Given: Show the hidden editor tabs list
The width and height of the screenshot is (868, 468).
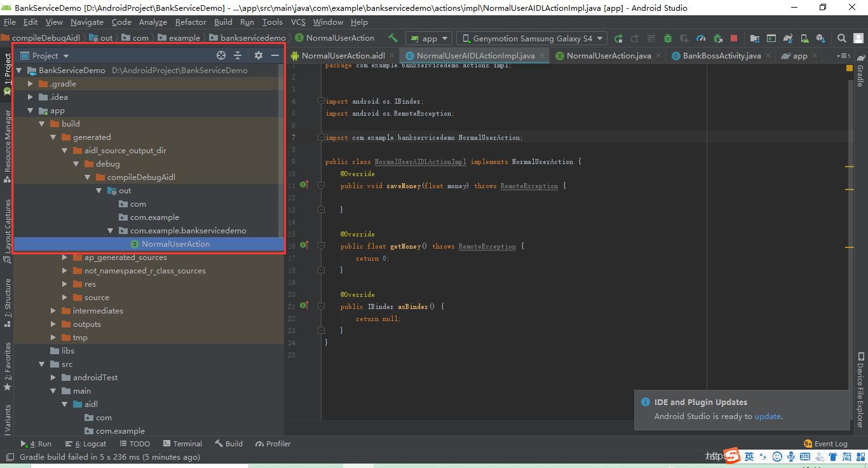Looking at the screenshot, I should click(x=843, y=56).
